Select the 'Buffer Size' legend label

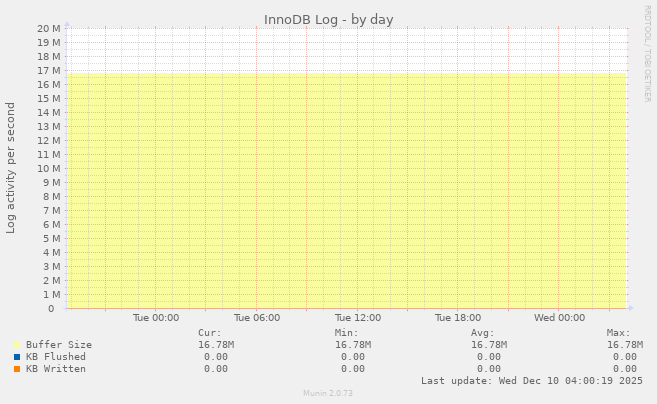click(59, 345)
